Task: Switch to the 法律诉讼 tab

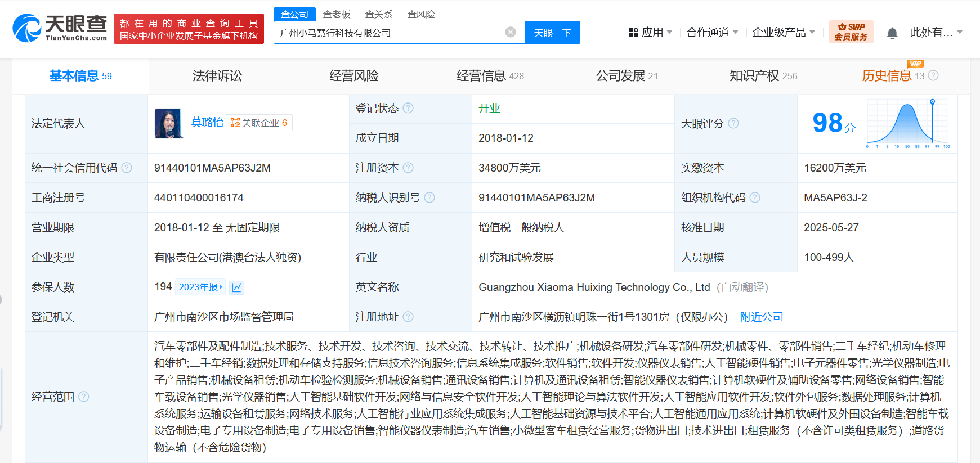Action: point(217,76)
